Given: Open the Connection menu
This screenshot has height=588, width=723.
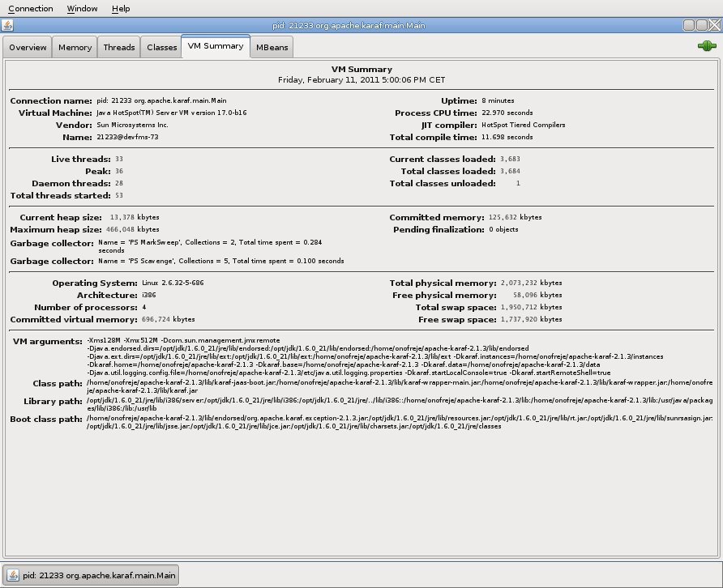Looking at the screenshot, I should coord(31,8).
